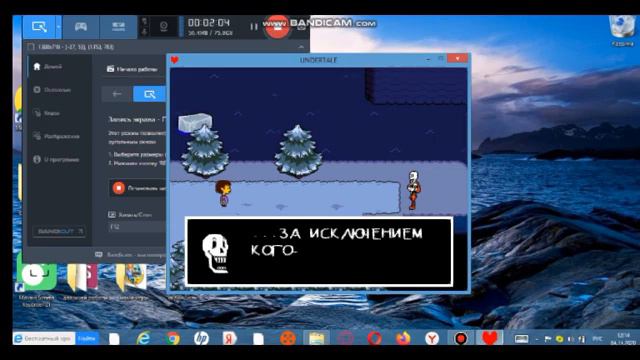The width and height of the screenshot is (640, 360).
Task: Click the chat icon in Bandicam footer
Action: (99, 254)
